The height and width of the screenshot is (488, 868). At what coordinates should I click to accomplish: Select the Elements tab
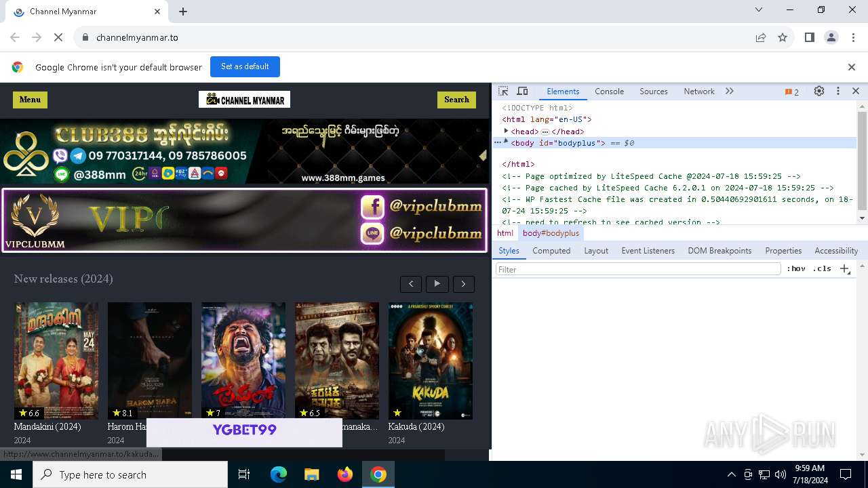tap(563, 91)
